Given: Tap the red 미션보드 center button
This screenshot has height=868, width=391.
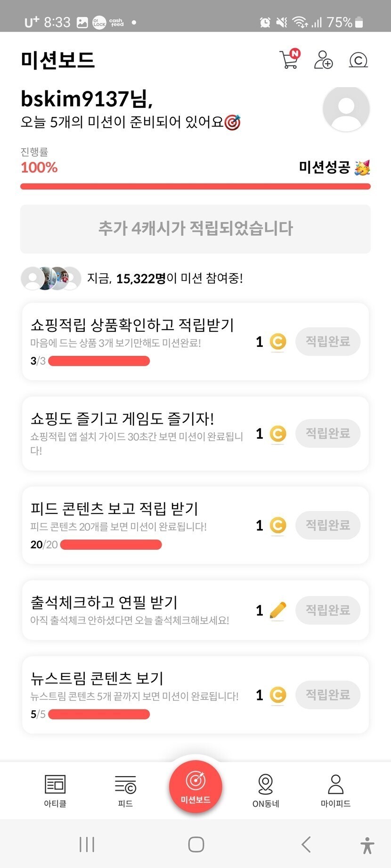Looking at the screenshot, I should coord(195,786).
